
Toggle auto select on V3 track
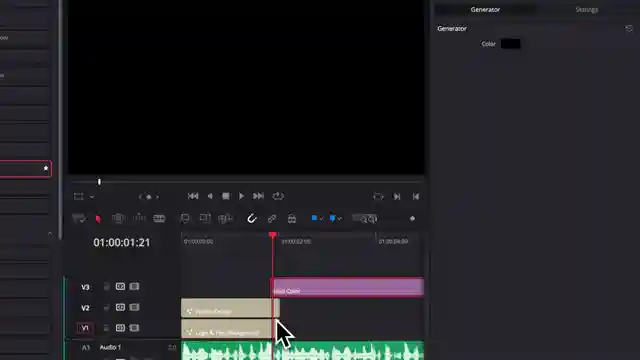coord(120,287)
